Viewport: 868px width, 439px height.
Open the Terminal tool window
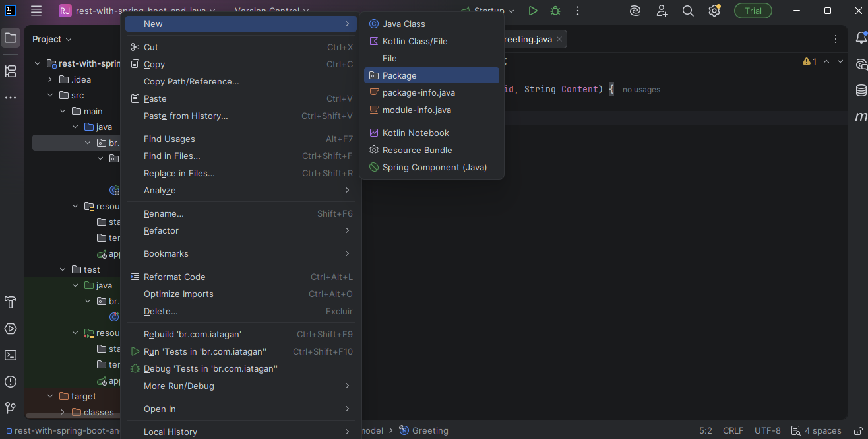click(x=11, y=355)
